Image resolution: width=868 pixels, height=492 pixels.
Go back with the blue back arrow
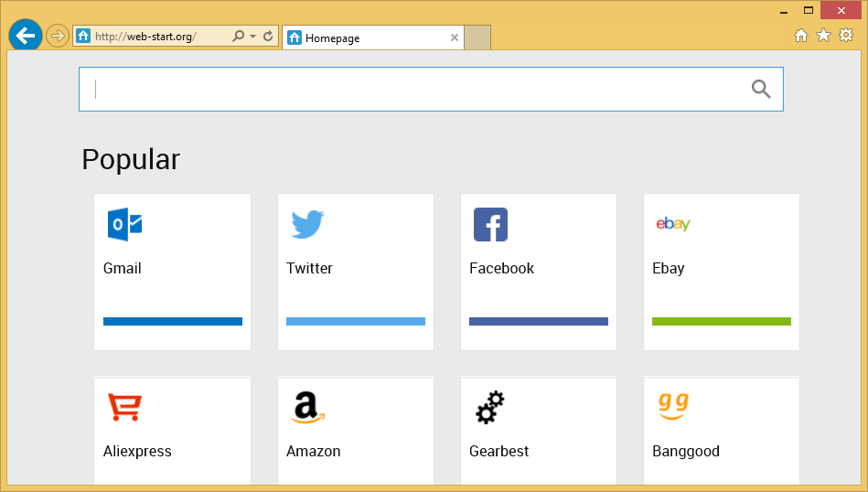pyautogui.click(x=26, y=36)
